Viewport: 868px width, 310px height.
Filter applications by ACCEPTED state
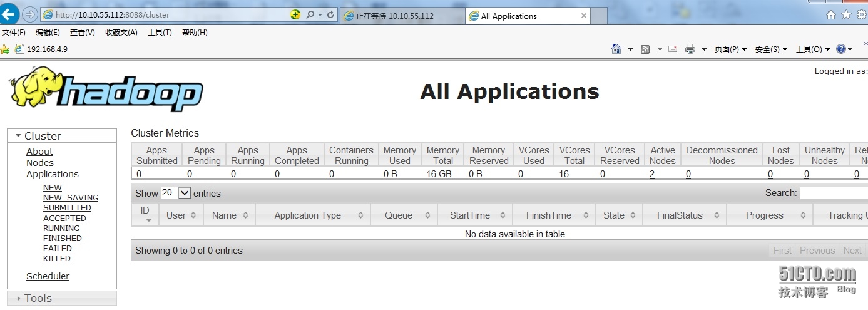[x=64, y=218]
